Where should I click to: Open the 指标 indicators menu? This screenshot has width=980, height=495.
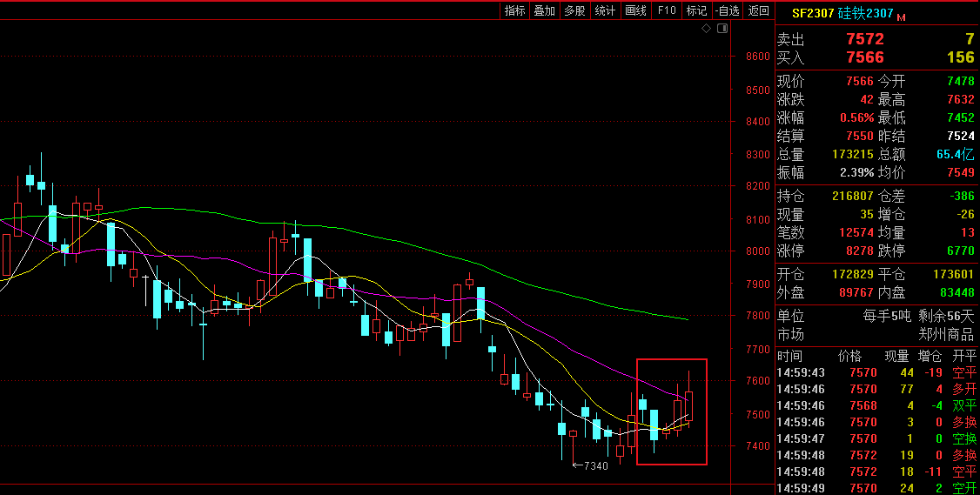514,10
